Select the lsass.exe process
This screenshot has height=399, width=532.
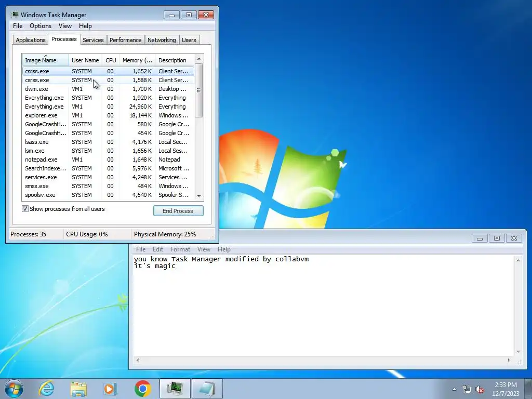[x=108, y=142]
